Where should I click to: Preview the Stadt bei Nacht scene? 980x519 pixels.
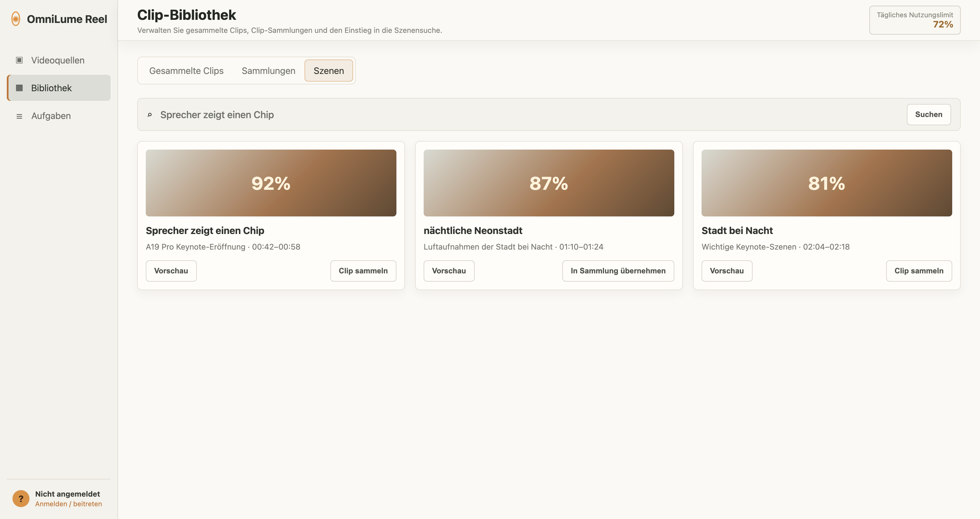click(726, 271)
